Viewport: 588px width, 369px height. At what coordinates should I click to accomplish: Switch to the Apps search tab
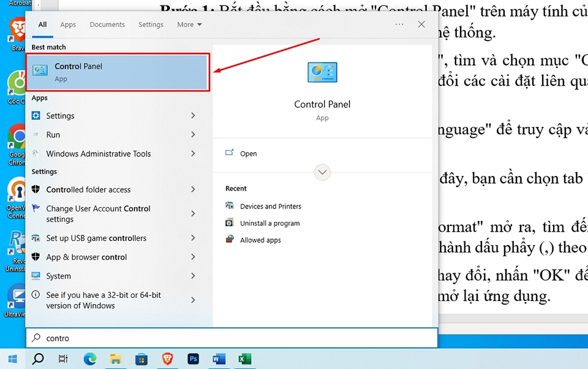(x=68, y=25)
